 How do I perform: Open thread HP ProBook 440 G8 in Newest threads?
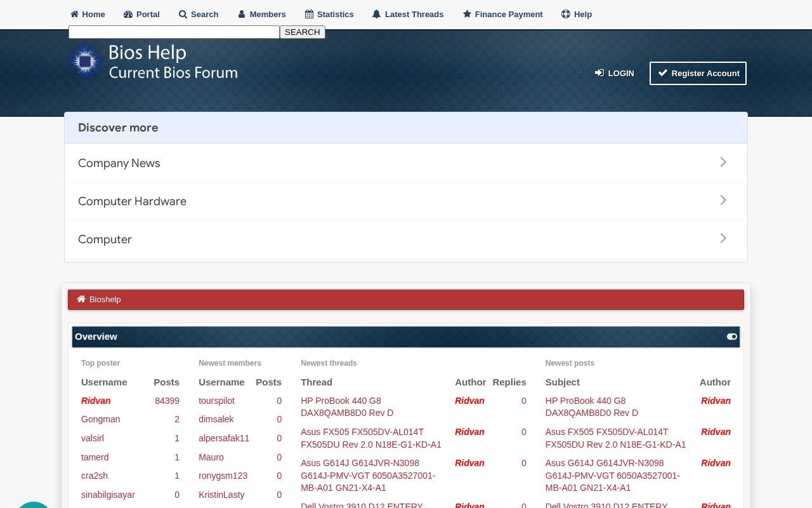(x=347, y=406)
